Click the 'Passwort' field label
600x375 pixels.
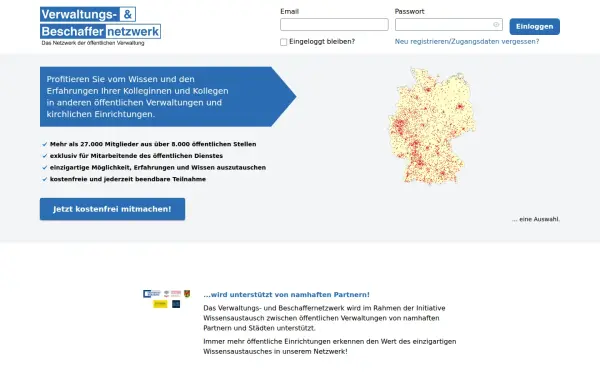409,11
